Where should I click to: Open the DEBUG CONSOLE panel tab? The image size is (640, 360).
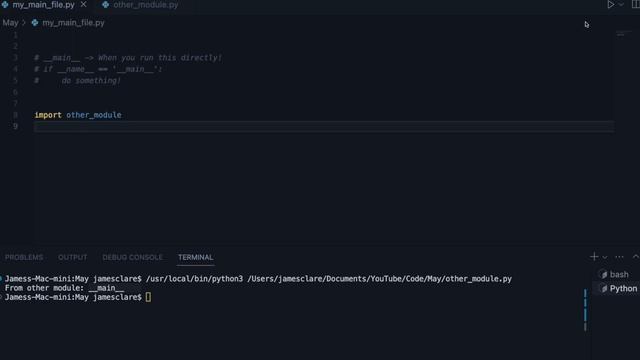pos(132,257)
